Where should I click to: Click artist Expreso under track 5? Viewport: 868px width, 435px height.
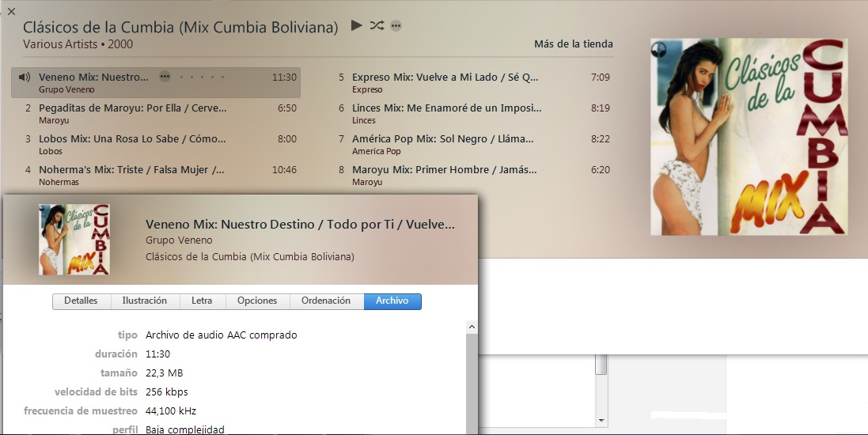click(x=367, y=89)
